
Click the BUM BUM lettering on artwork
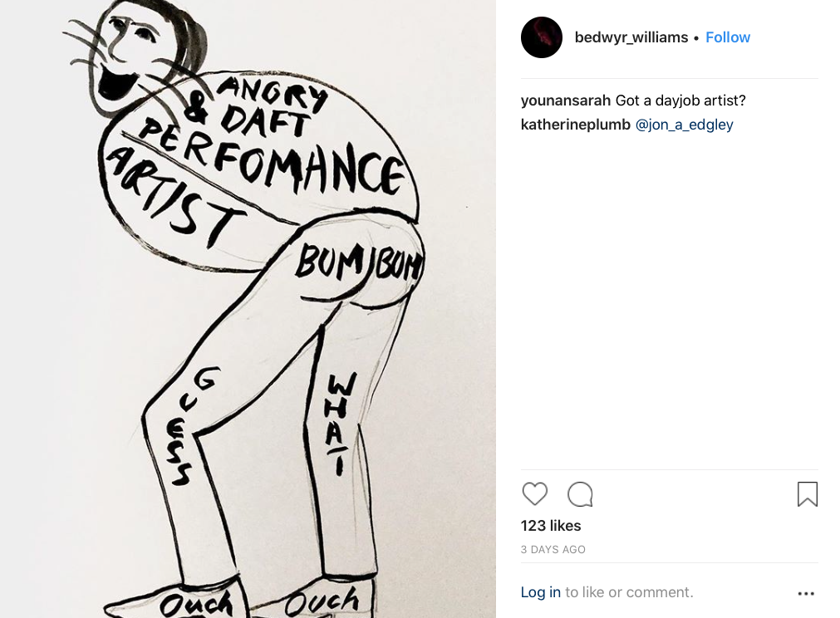[358, 262]
